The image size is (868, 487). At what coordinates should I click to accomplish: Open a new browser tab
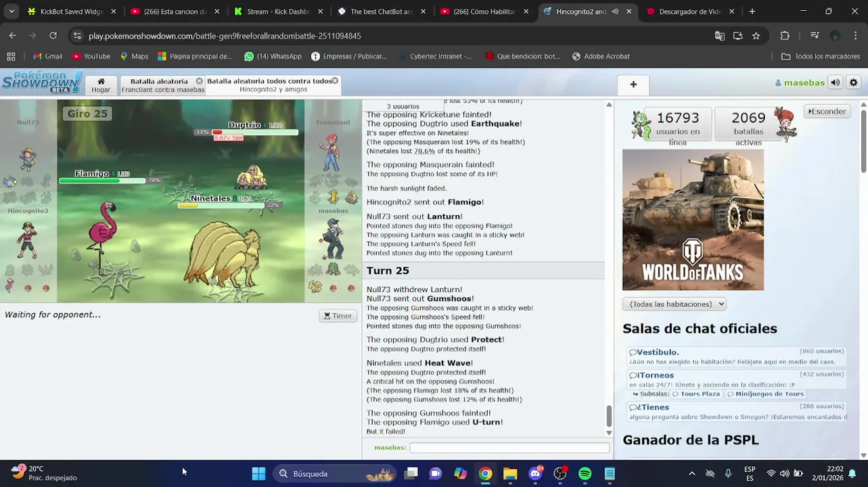(752, 11)
